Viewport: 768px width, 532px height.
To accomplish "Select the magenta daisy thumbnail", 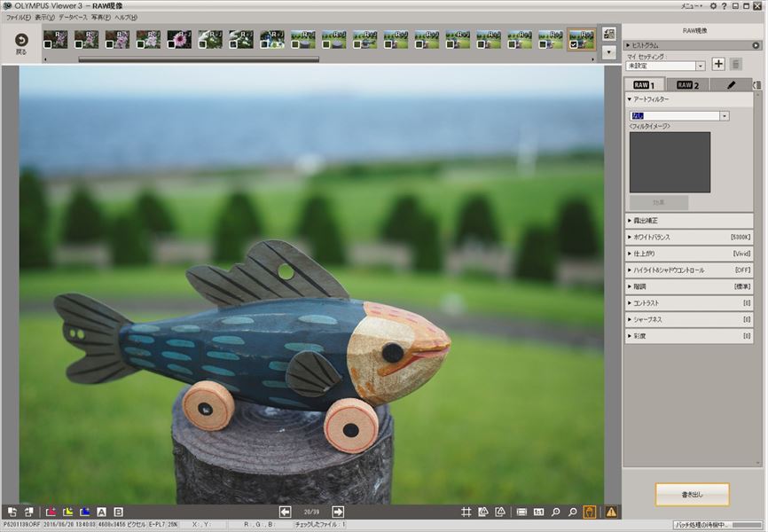I will tap(179, 39).
